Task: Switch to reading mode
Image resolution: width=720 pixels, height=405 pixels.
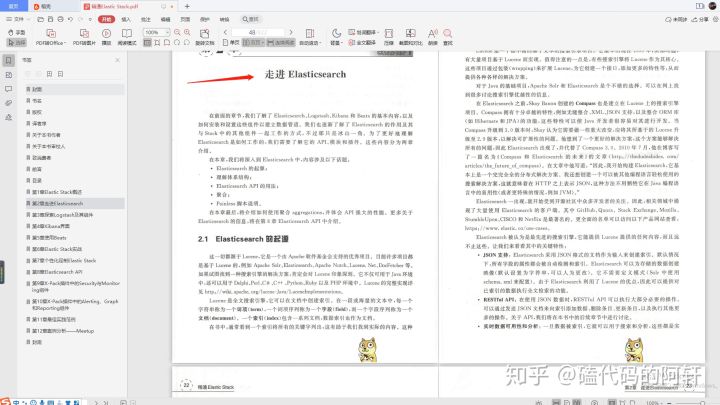Action: point(127,37)
